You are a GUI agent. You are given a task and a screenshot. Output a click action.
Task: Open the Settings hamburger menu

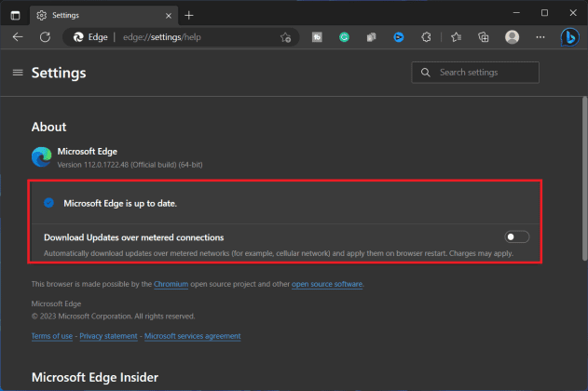pos(18,73)
